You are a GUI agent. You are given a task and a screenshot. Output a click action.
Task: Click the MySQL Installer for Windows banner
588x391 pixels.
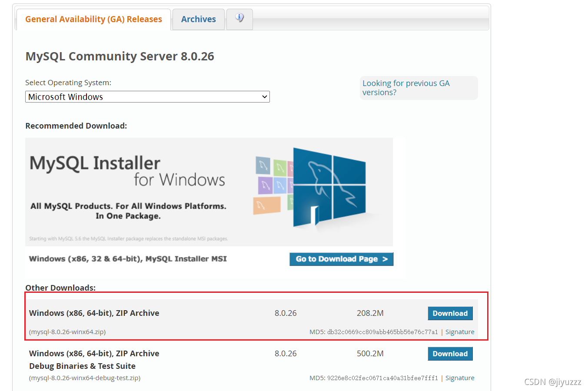coord(209,192)
